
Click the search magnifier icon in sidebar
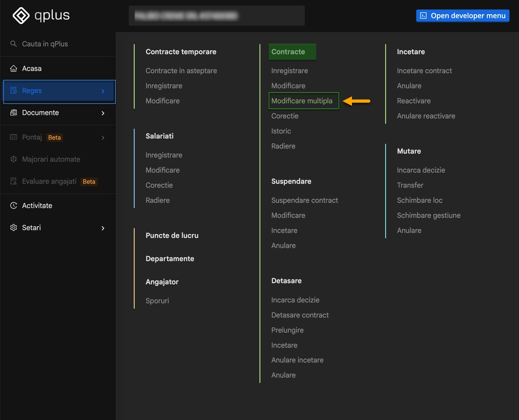click(x=13, y=44)
